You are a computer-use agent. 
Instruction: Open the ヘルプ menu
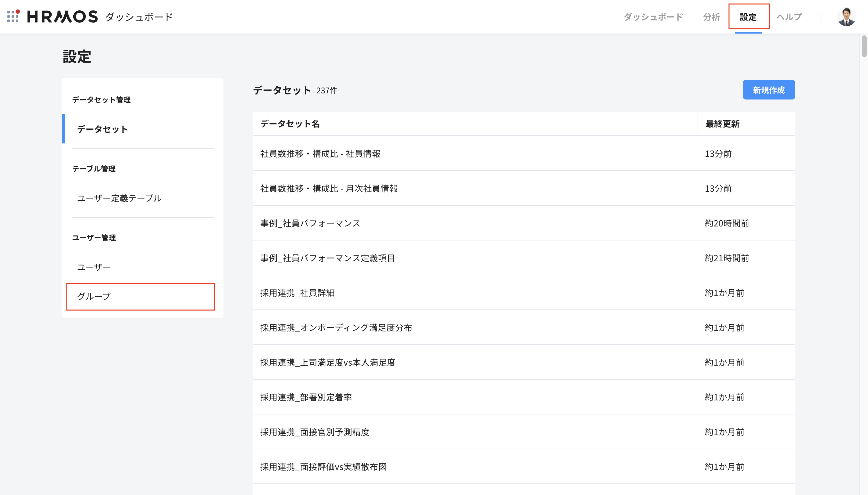[x=789, y=17]
